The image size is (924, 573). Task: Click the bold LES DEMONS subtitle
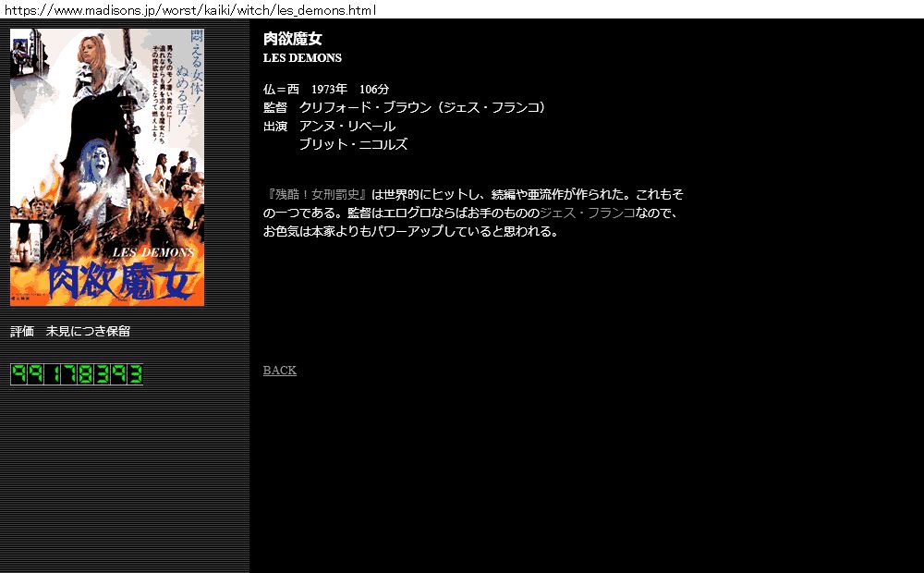point(302,58)
